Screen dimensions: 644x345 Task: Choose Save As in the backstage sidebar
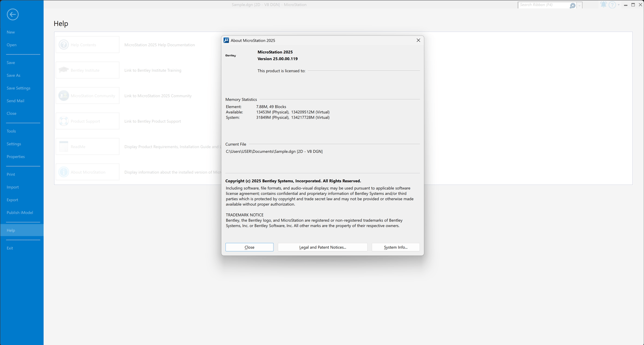click(22, 75)
